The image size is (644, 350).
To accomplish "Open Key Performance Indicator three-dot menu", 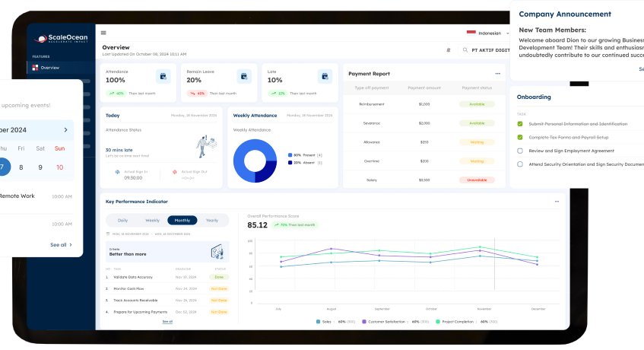I will [x=557, y=202].
